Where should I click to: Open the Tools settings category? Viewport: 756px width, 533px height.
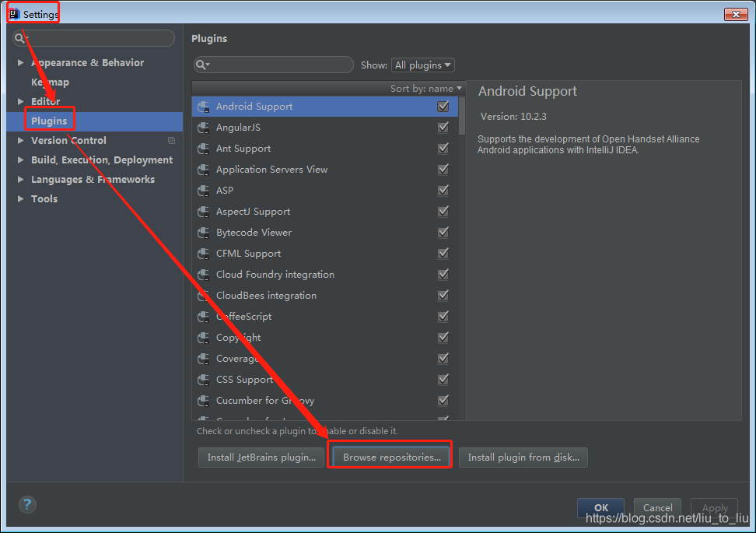coord(44,198)
